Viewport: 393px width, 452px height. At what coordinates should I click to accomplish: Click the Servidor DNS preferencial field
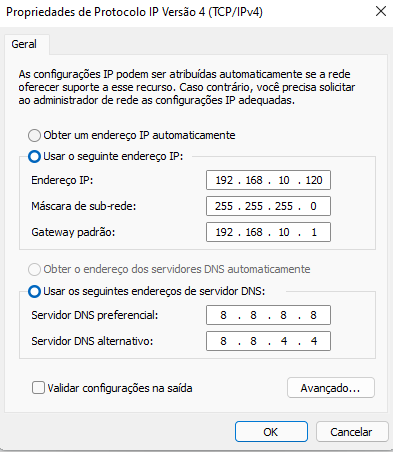click(x=268, y=315)
